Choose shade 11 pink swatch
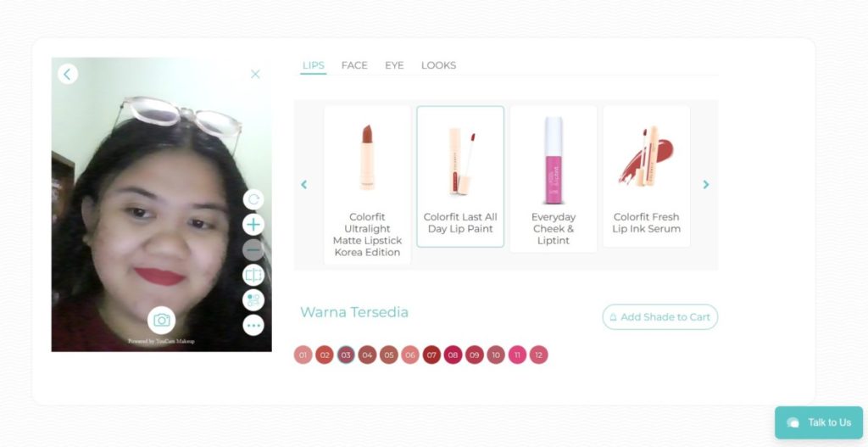 [x=518, y=355]
